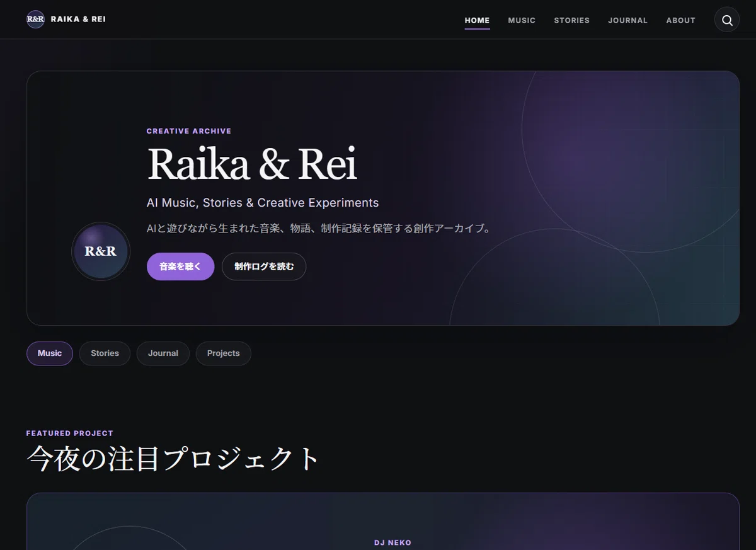Image resolution: width=756 pixels, height=550 pixels.
Task: Click the 制作ログを読む button
Action: [x=264, y=266]
